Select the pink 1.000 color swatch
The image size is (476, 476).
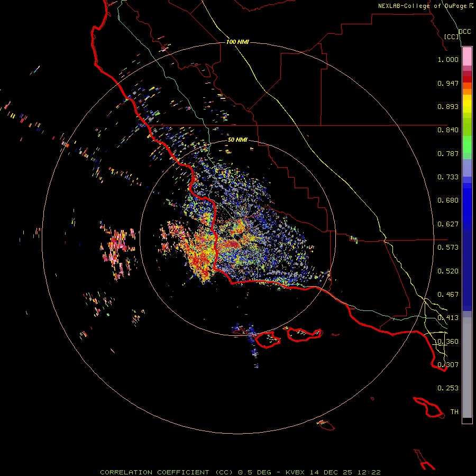[467, 57]
